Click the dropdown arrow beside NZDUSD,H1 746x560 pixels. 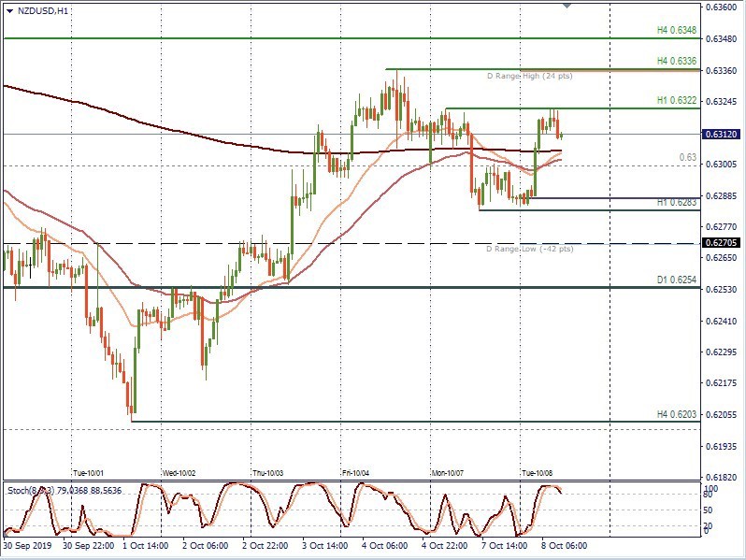pyautogui.click(x=9, y=11)
